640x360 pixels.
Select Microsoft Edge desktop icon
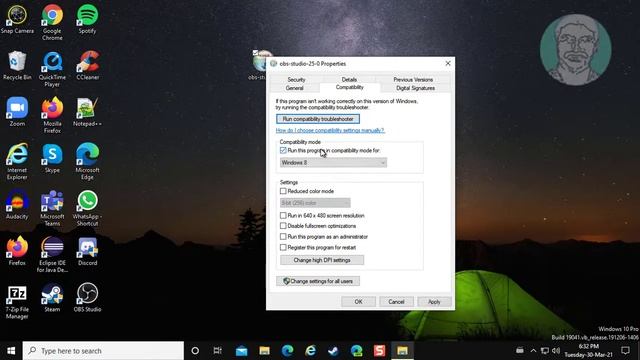pyautogui.click(x=87, y=162)
